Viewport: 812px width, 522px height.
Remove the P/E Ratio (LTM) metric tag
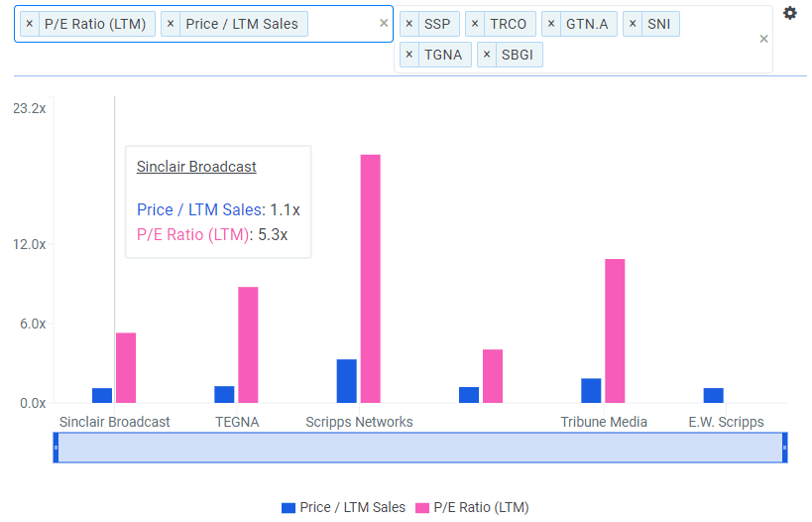pos(30,24)
